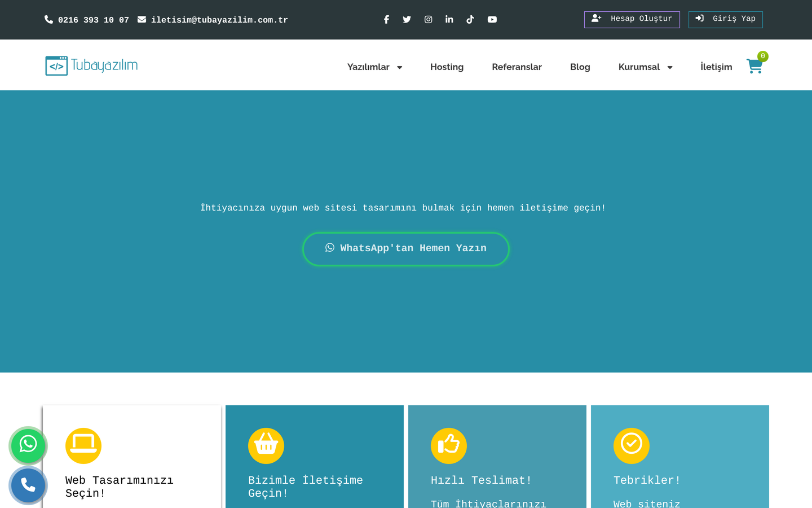The width and height of the screenshot is (812, 508).
Task: Click the İhtiyacınıza uygun web sitesi text
Action: (x=403, y=208)
